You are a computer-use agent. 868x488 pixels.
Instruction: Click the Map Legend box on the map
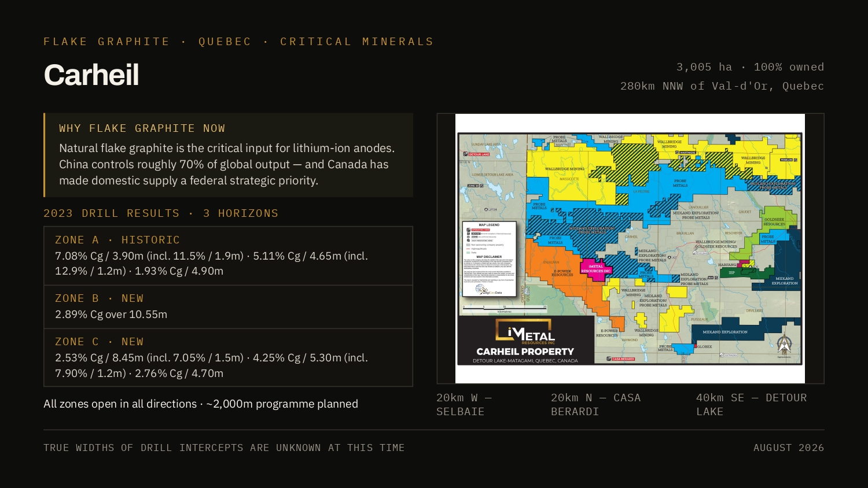tap(489, 260)
